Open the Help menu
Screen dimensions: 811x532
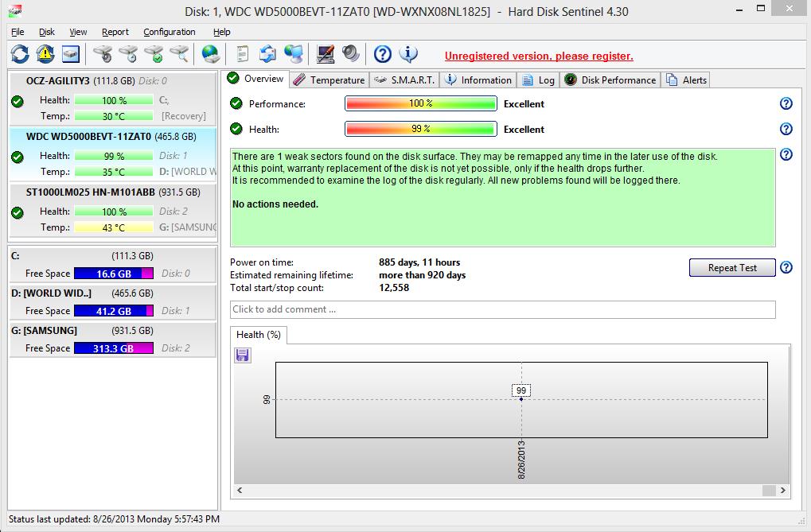pyautogui.click(x=222, y=32)
